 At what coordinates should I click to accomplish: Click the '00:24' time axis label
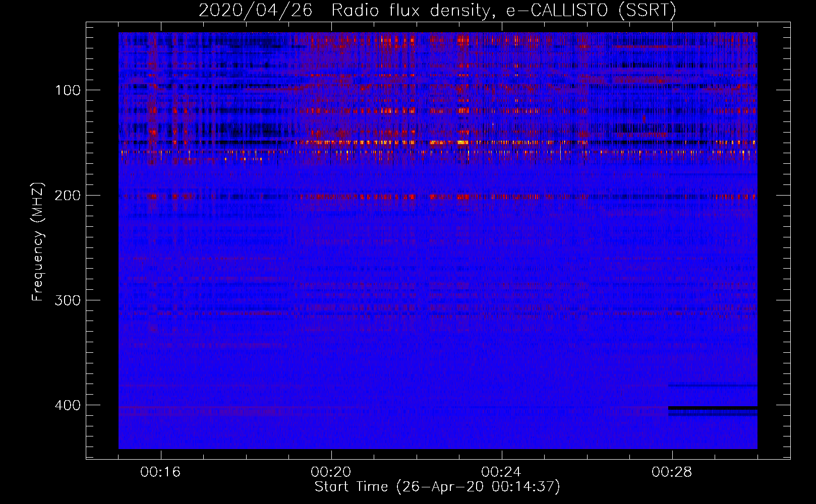[x=501, y=472]
